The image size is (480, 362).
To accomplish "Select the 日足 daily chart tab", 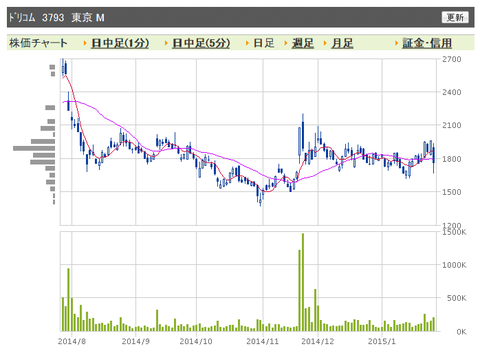I will 264,43.
